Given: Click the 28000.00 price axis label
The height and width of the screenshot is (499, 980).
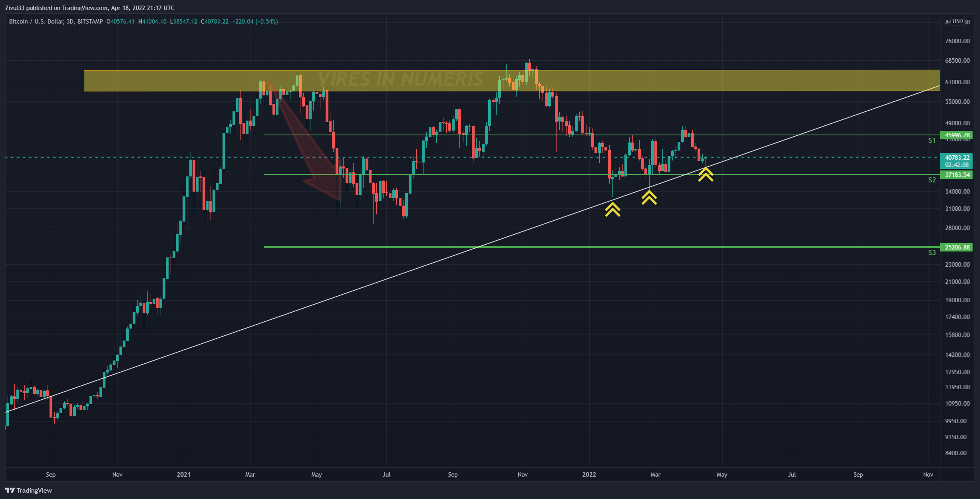Looking at the screenshot, I should pos(957,228).
